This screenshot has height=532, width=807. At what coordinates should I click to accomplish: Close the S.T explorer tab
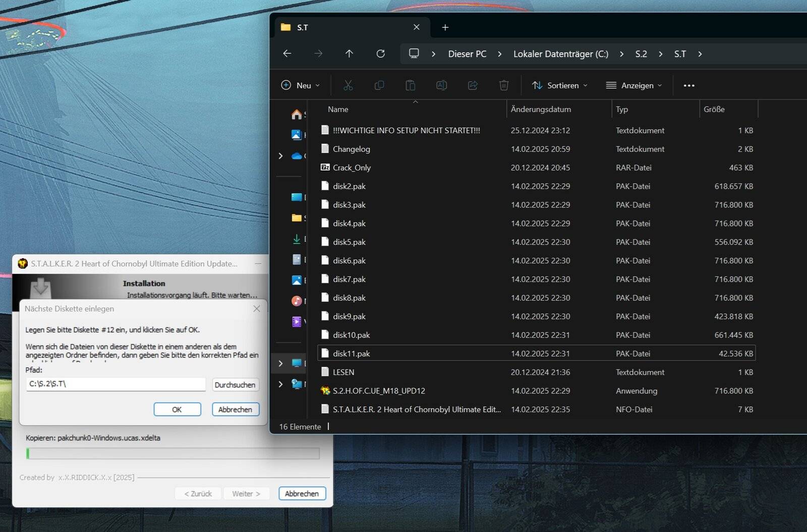tap(417, 27)
